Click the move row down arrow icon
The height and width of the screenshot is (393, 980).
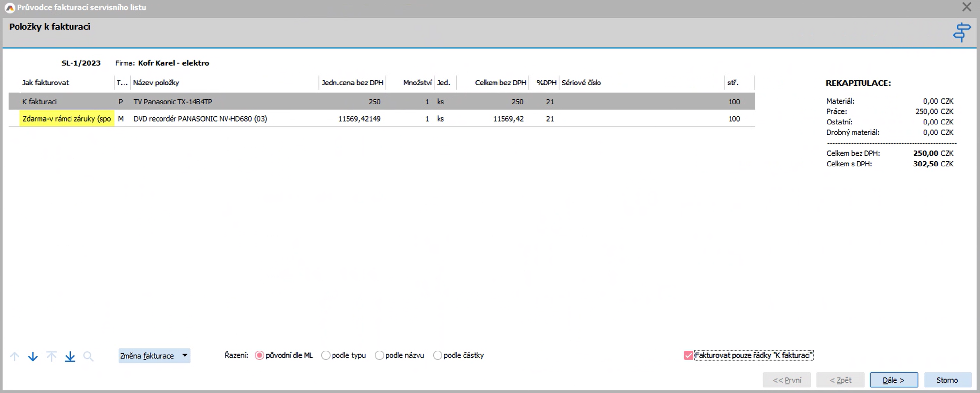click(x=33, y=356)
